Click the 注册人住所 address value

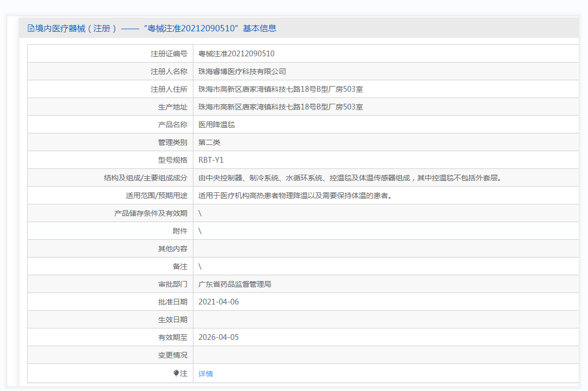coord(280,89)
